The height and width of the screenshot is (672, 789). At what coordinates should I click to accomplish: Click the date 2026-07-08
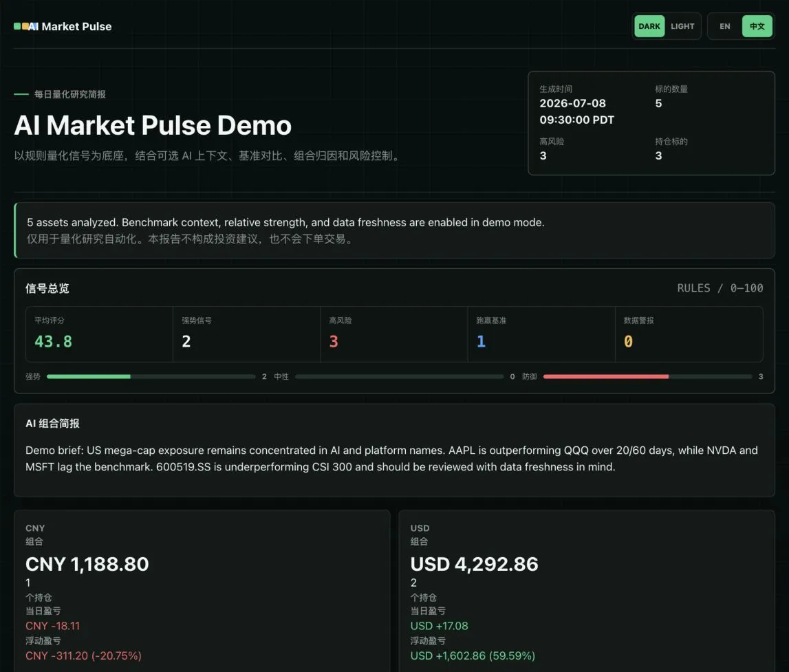572,103
